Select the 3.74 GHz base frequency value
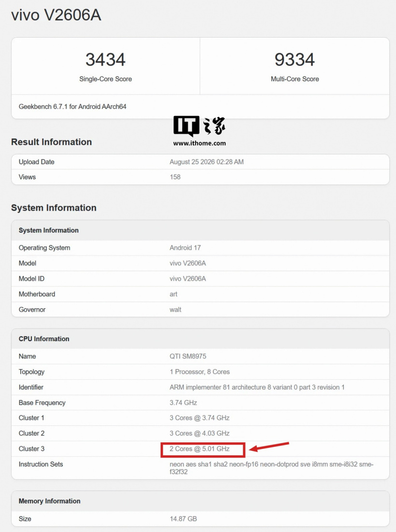This screenshot has width=396, height=532. [183, 403]
